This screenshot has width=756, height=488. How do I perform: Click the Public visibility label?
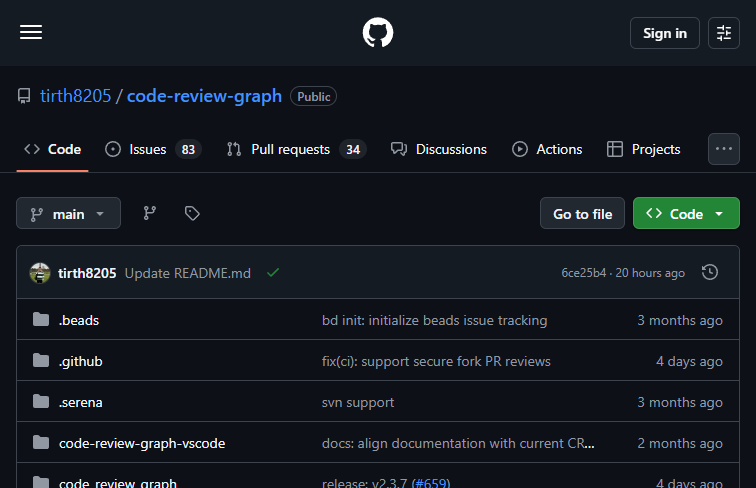313,96
